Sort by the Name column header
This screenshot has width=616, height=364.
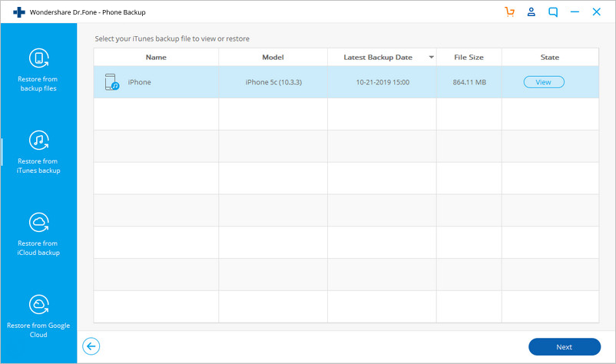pyautogui.click(x=156, y=58)
